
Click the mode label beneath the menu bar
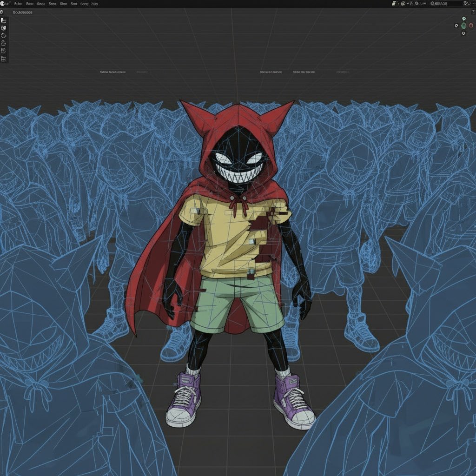(22, 13)
